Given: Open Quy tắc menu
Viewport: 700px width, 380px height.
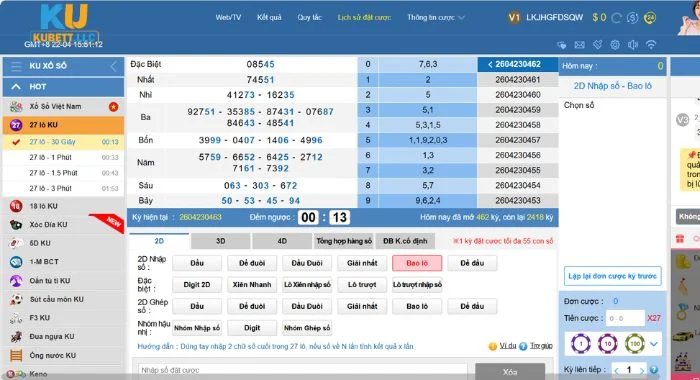Looking at the screenshot, I should click(x=309, y=17).
